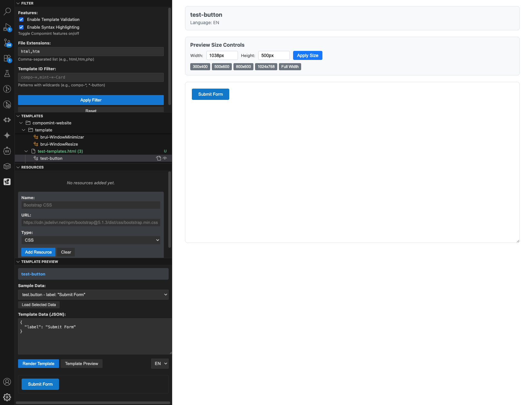The height and width of the screenshot is (405, 532).
Task: Toggle preview visibility eye for test-button
Action: [x=165, y=158]
